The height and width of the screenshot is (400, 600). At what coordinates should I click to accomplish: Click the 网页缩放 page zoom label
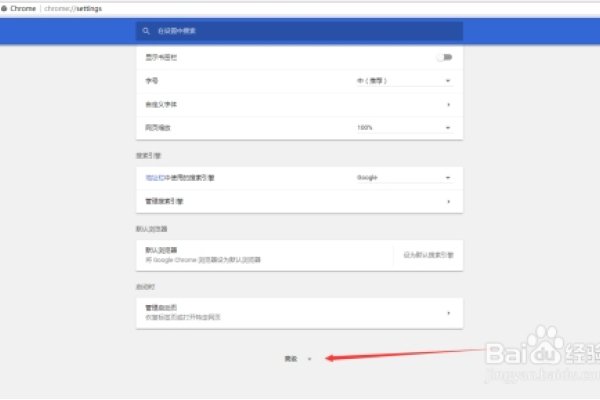click(x=158, y=127)
